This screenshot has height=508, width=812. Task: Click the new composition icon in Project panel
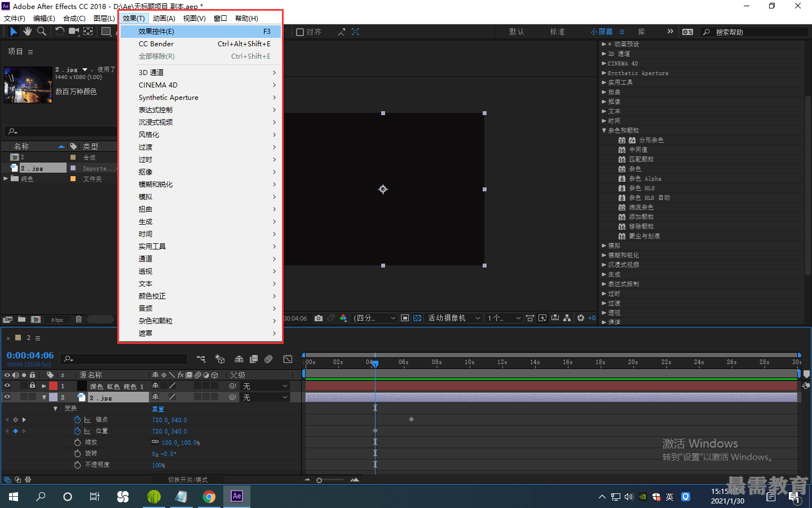click(x=36, y=319)
